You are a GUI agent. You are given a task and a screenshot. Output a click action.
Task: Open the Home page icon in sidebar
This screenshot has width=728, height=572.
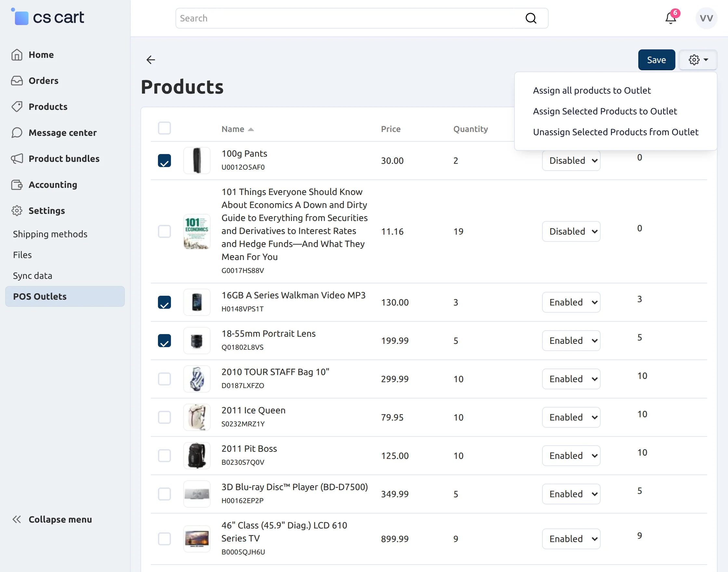click(x=17, y=55)
